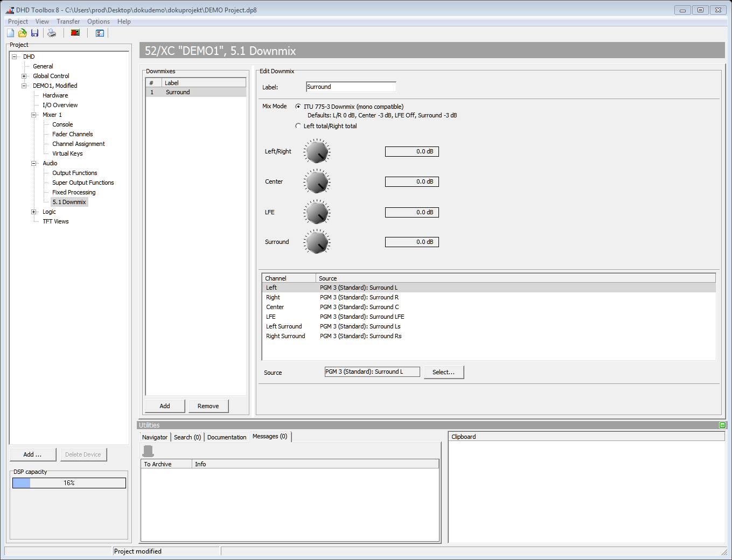Click the Open Project folder icon

[x=23, y=33]
